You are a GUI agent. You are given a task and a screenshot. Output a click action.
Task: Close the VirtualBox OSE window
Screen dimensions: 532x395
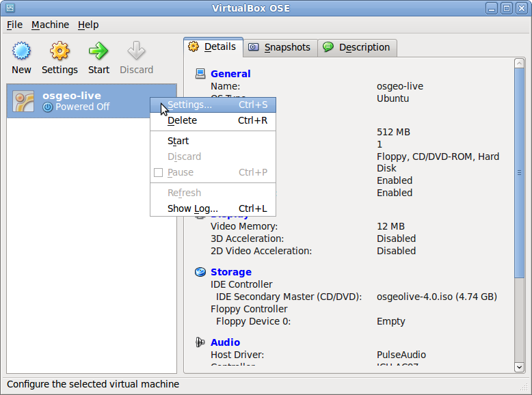pos(522,8)
